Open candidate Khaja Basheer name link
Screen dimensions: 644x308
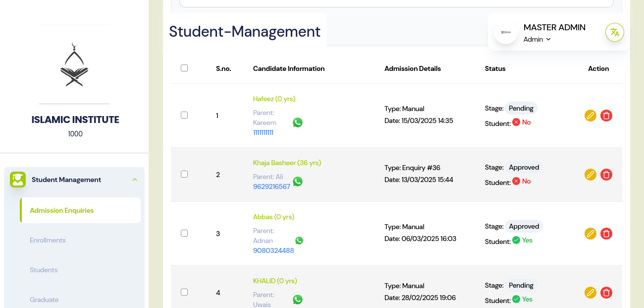(x=287, y=163)
